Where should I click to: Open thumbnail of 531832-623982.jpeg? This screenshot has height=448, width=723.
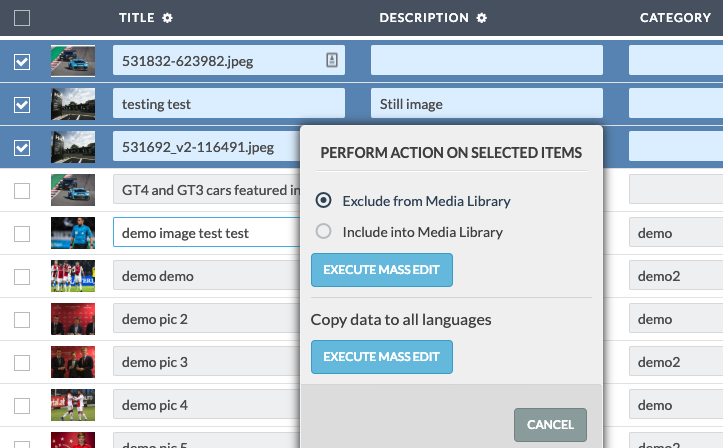point(73,61)
